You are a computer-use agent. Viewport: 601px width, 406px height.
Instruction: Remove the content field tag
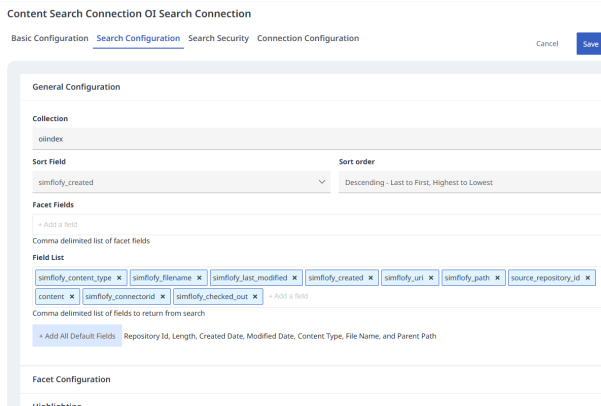[x=72, y=297]
